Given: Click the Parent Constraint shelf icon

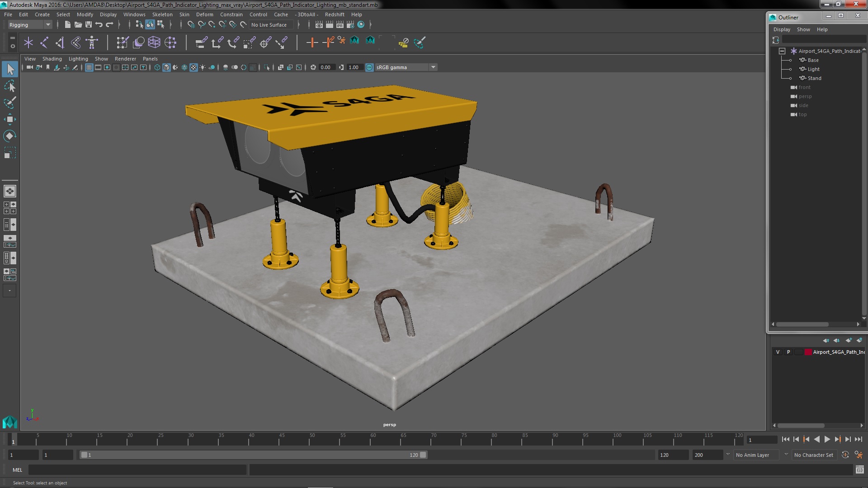Looking at the screenshot, I should 201,43.
